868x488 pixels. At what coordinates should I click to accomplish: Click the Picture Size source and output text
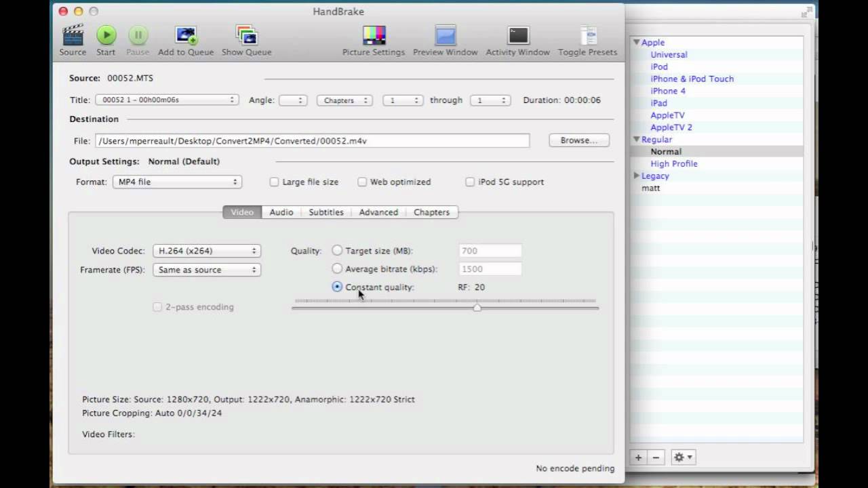[x=248, y=400]
